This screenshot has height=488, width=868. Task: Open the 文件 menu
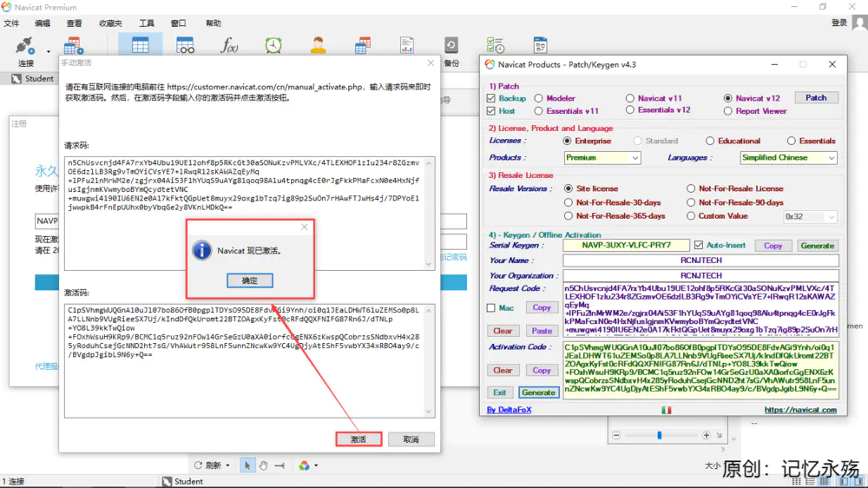(x=11, y=23)
